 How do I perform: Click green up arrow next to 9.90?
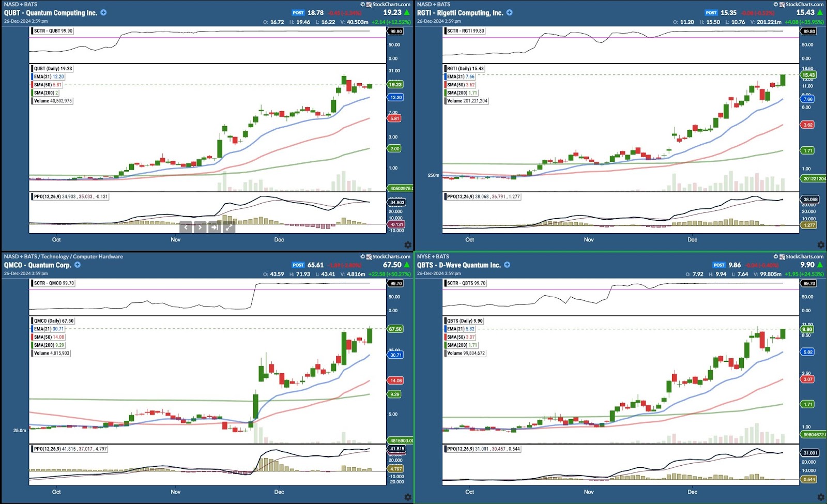click(x=820, y=265)
